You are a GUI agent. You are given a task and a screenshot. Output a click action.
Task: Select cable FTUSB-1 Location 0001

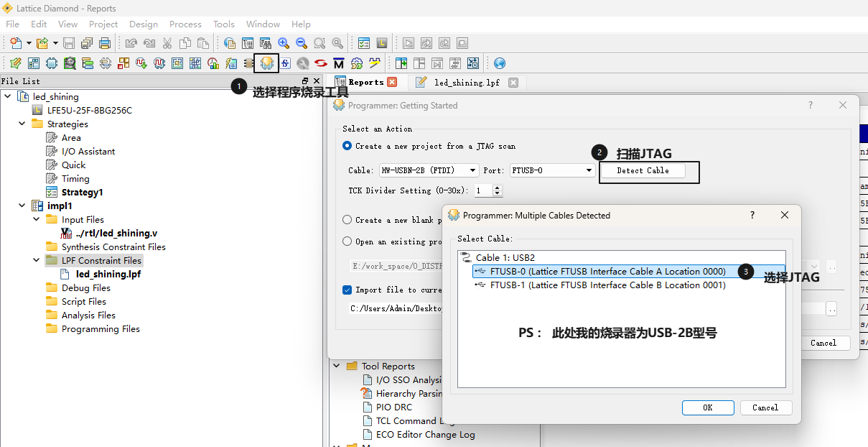click(x=607, y=285)
